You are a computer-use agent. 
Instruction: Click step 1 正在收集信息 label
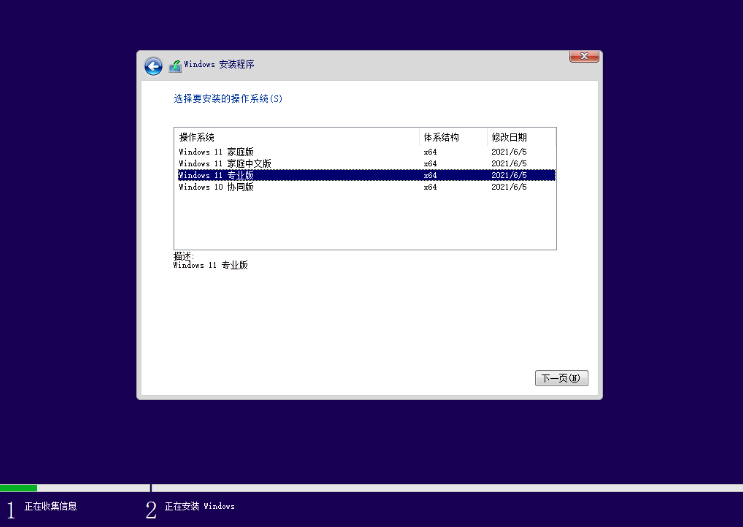[x=50, y=507]
